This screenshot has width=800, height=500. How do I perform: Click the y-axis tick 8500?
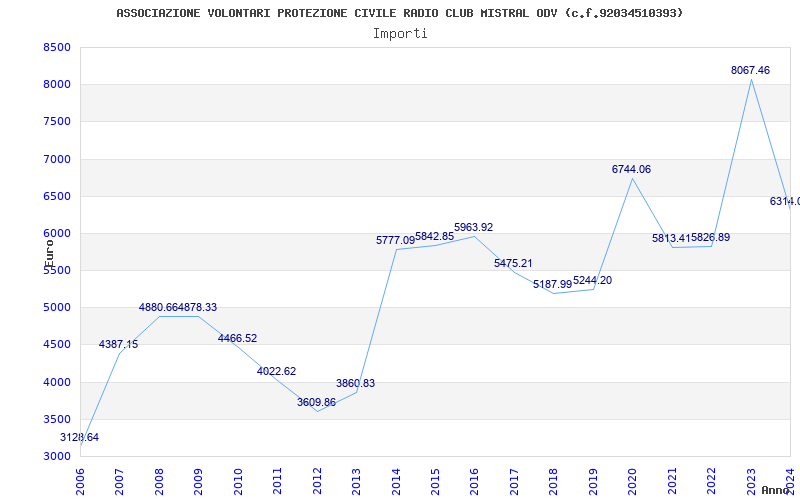click(57, 47)
